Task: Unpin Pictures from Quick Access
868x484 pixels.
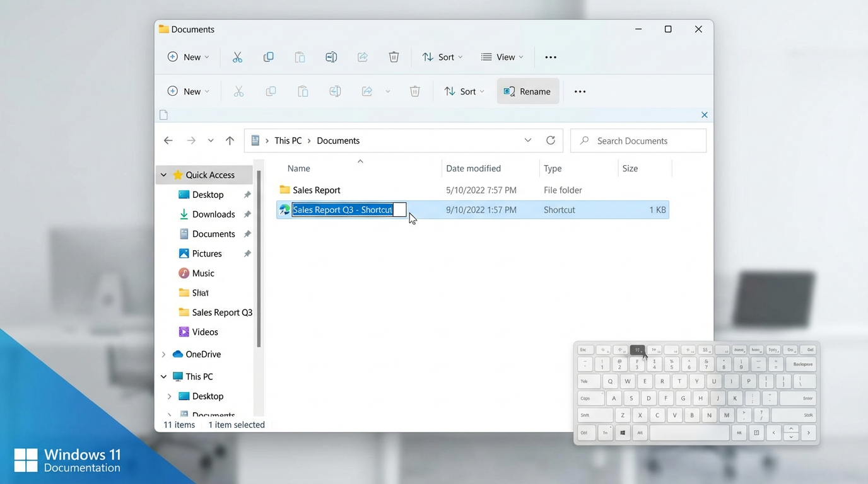Action: [247, 253]
